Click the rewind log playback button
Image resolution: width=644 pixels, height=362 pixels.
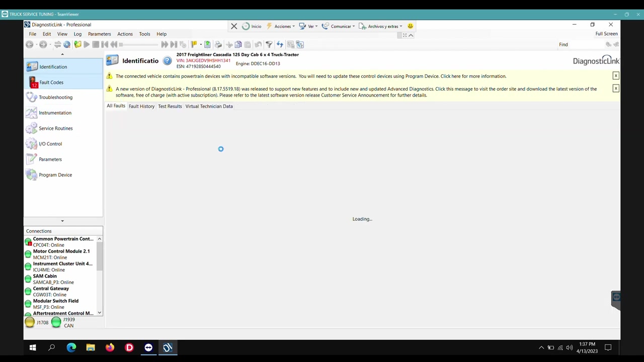point(114,45)
